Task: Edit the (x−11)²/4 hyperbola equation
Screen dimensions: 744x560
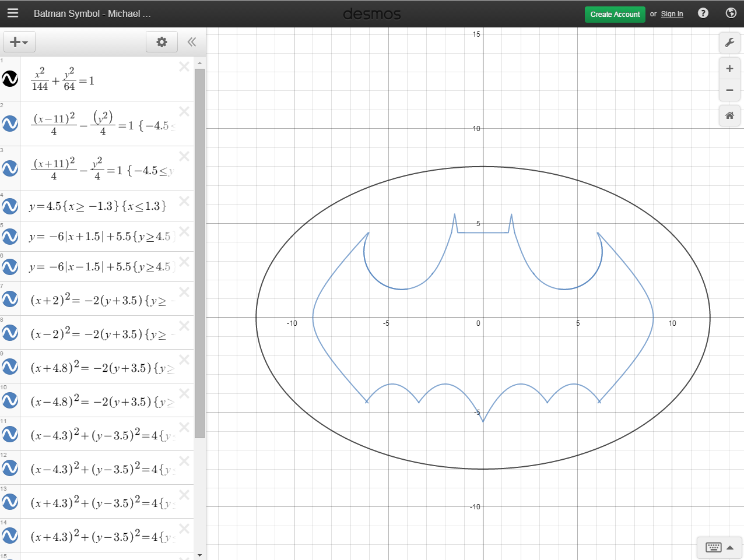Action: coord(103,124)
